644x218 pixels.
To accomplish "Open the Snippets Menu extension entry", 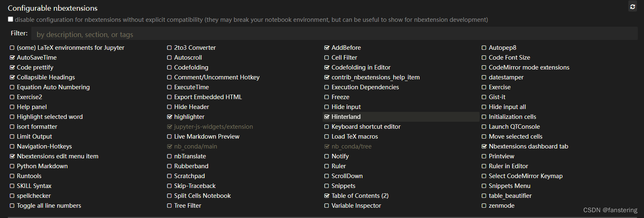I will (510, 186).
